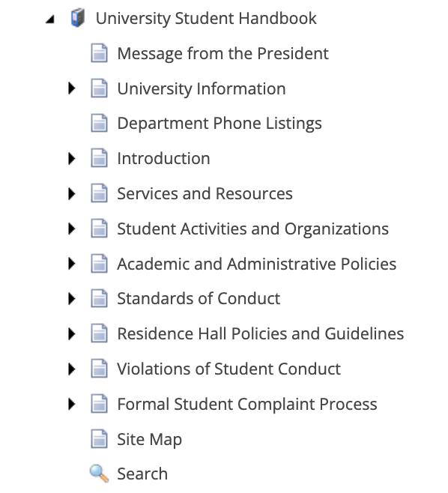The image size is (448, 493).
Task: Click the Search magnifying glass icon
Action: [100, 474]
